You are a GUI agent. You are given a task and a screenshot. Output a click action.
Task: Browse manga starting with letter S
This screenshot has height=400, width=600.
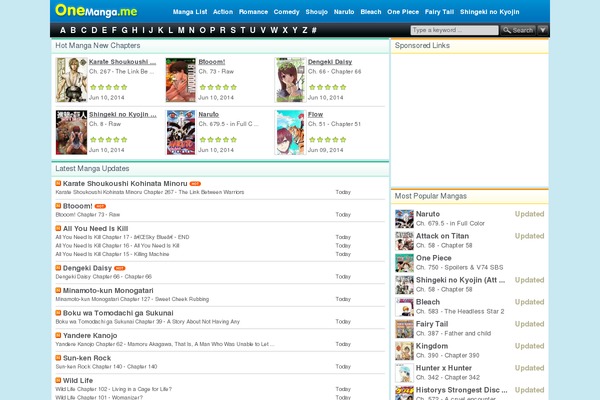click(x=233, y=30)
